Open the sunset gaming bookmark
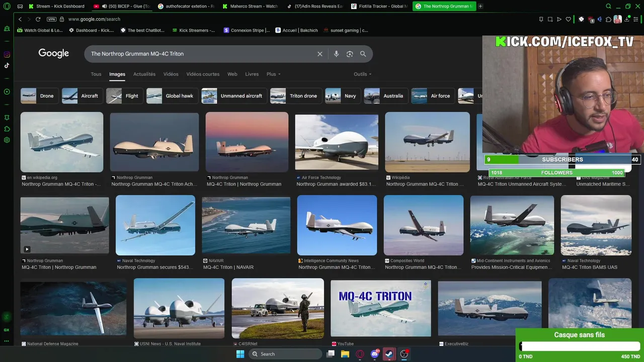644x362 pixels. [x=346, y=30]
